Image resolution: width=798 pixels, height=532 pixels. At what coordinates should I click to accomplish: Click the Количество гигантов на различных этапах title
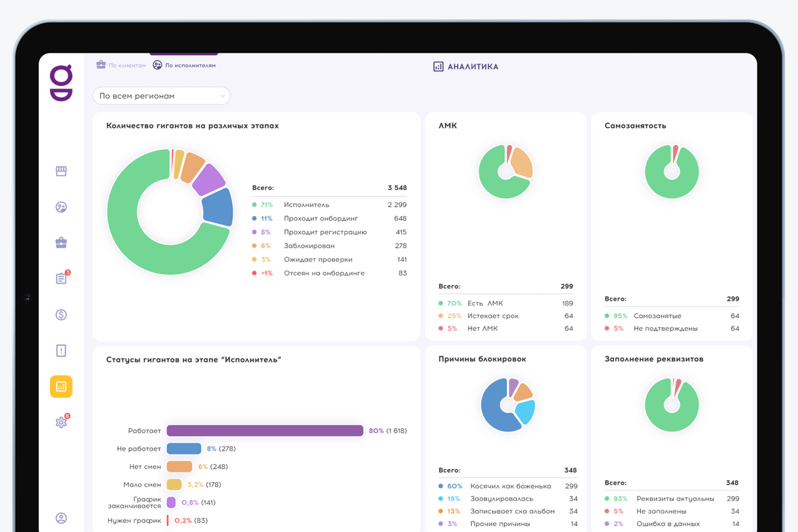193,125
